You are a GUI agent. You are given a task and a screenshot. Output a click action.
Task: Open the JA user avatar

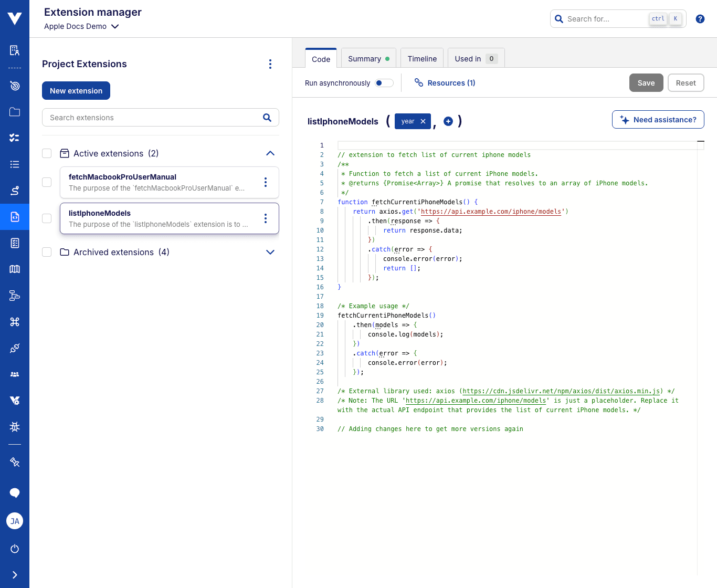pos(15,521)
